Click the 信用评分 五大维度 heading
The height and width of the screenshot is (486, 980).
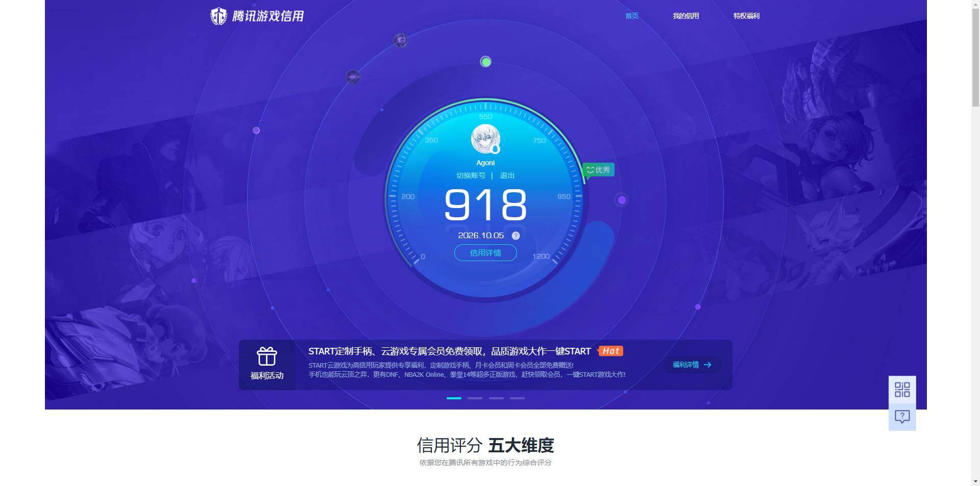[x=485, y=445]
